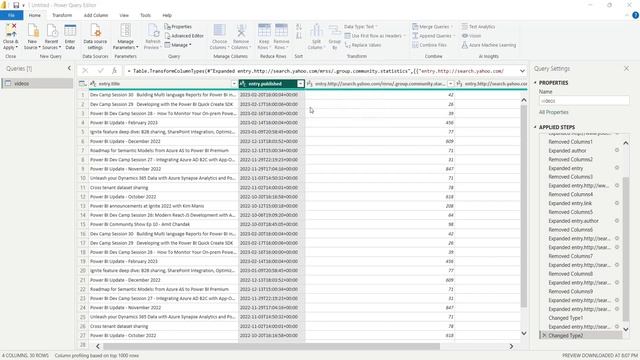Sort the column descending

pos(299,36)
